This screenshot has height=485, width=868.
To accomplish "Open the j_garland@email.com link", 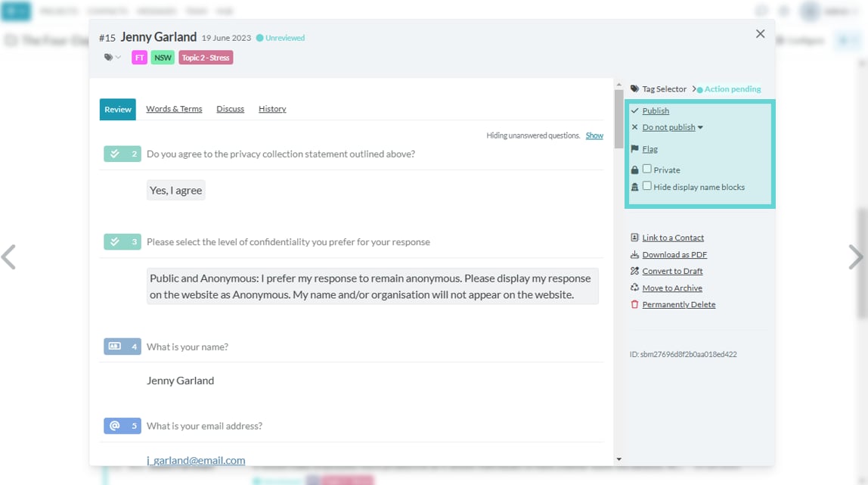I will (x=196, y=460).
